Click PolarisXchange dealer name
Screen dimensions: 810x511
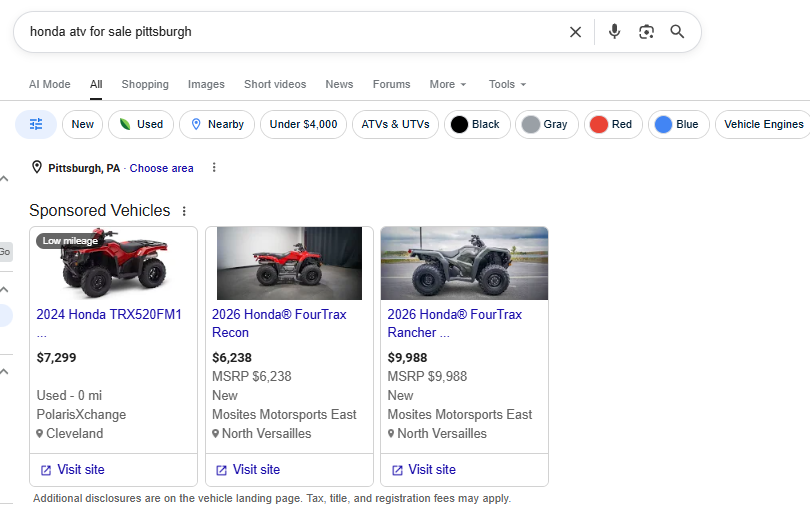(x=81, y=414)
